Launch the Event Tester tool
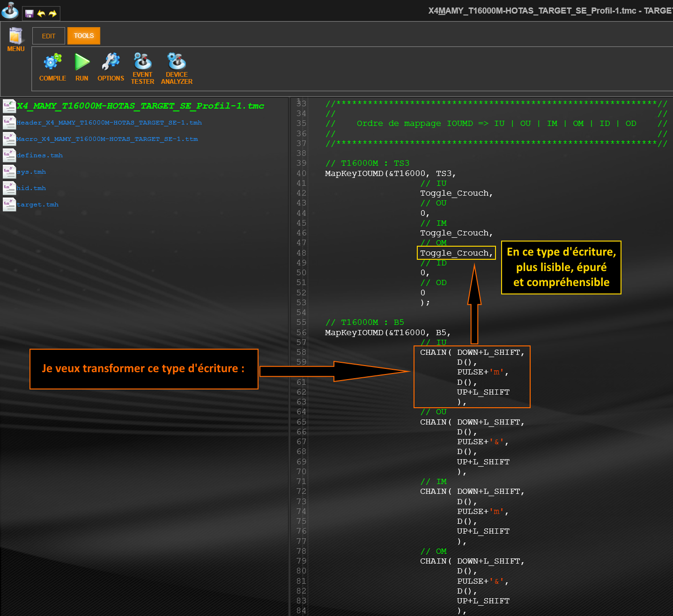Screen dimensions: 673x616 [x=142, y=62]
